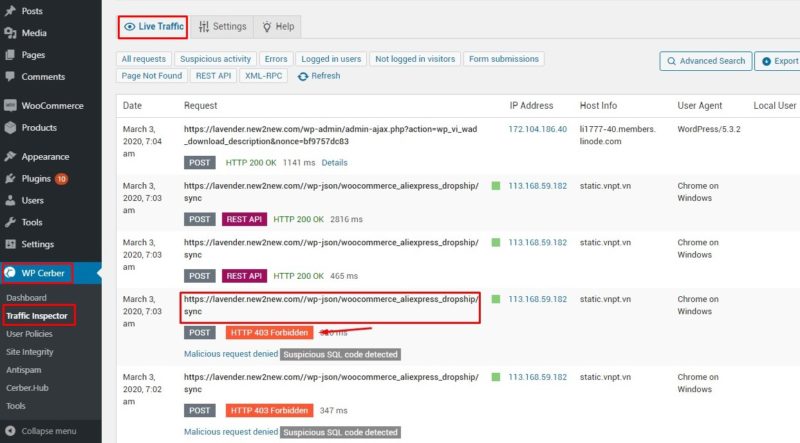Click the Collapse menu arrow icon
Image resolution: width=800 pixels, height=443 pixels.
pos(10,431)
